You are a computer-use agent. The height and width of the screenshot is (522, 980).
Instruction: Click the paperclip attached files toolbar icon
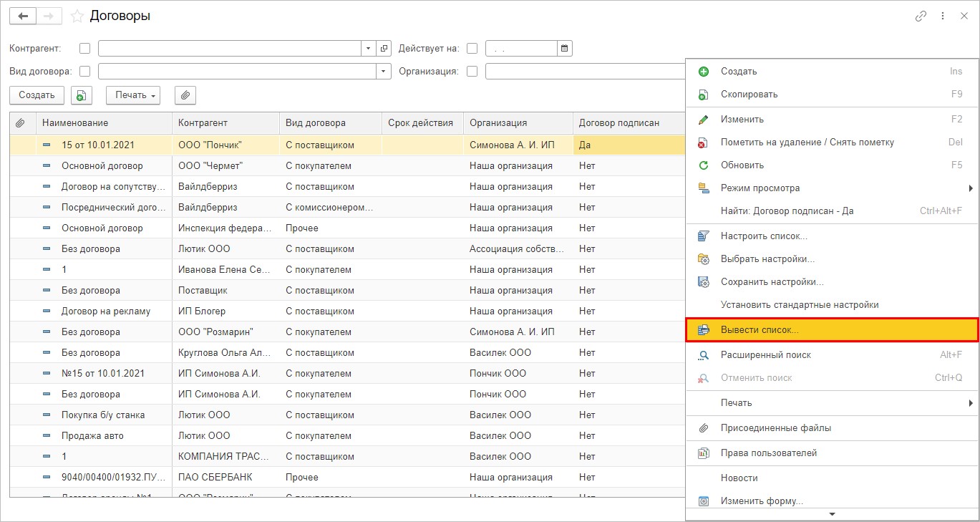[185, 95]
